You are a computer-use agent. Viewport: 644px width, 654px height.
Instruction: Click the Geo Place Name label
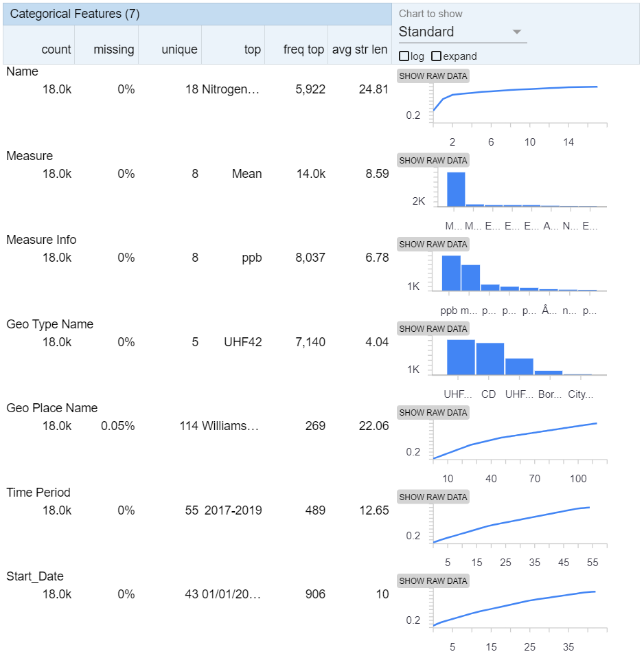click(51, 408)
